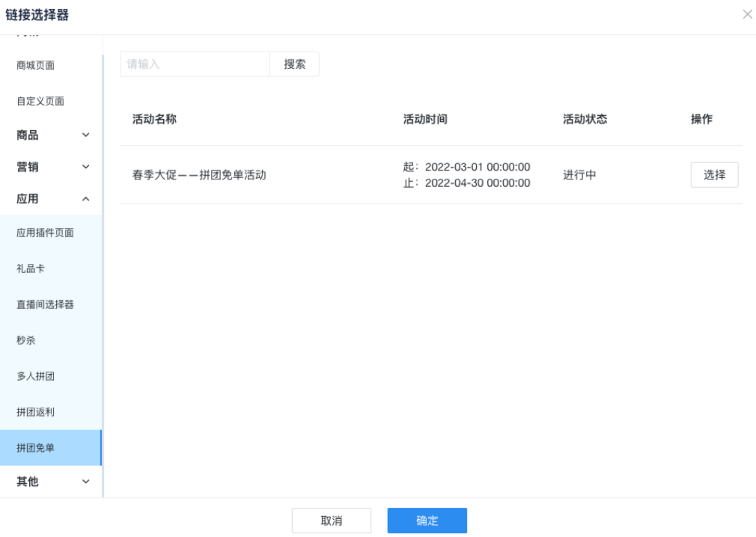Close the 链接选择器 dialog with X icon
Screen dimensions: 756x537
[746, 14]
